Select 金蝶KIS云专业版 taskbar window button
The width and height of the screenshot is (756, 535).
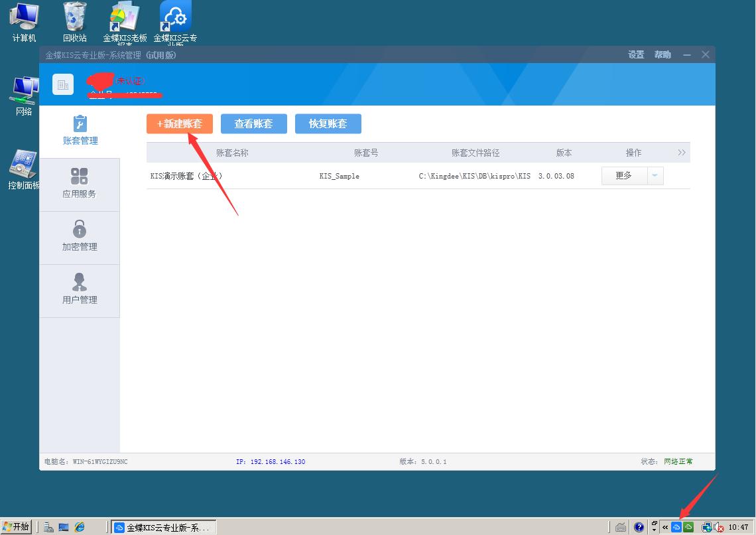pyautogui.click(x=164, y=527)
